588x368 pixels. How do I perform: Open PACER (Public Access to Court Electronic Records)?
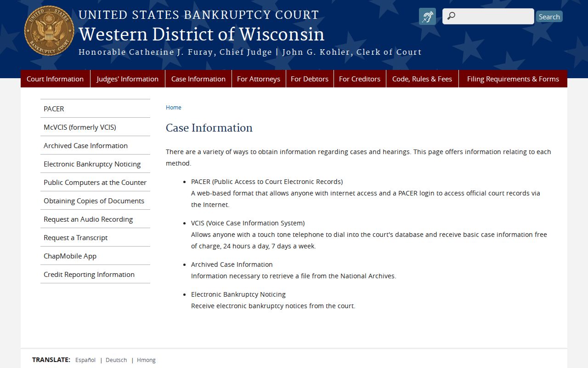267,182
